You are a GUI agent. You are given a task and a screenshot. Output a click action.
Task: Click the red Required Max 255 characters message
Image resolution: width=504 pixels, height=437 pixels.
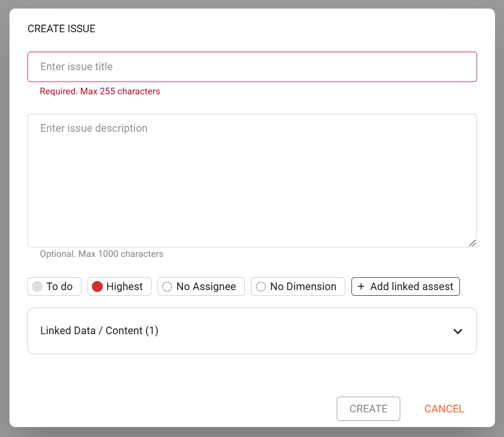[100, 91]
